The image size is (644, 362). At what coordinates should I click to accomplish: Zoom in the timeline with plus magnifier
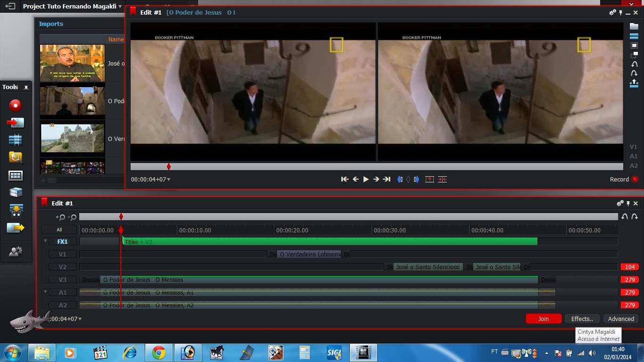pyautogui.click(x=60, y=217)
